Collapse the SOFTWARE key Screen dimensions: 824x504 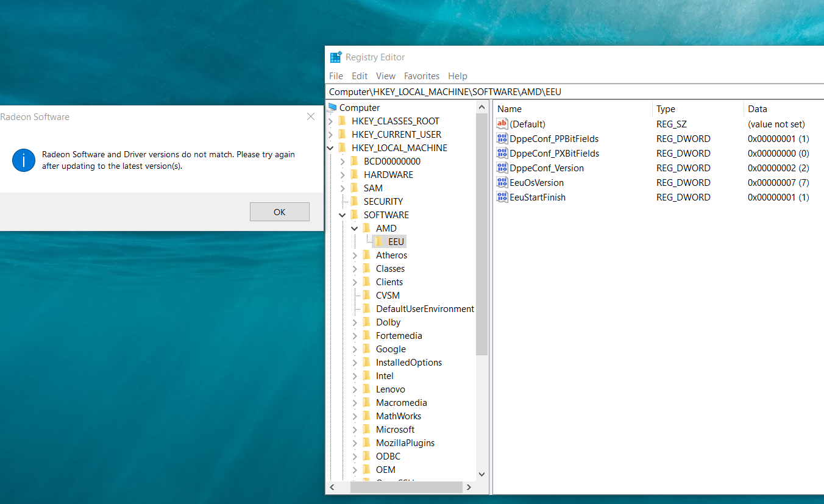click(x=343, y=215)
